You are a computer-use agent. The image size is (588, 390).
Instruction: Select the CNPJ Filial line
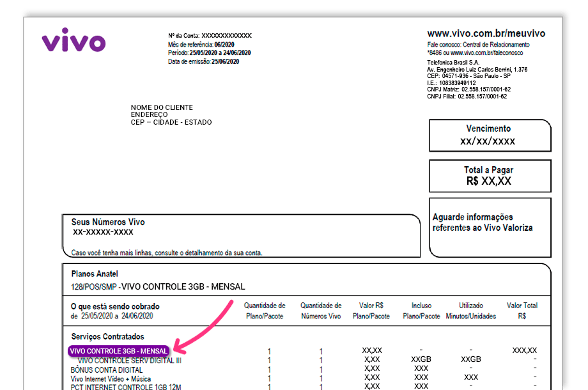[x=467, y=97]
